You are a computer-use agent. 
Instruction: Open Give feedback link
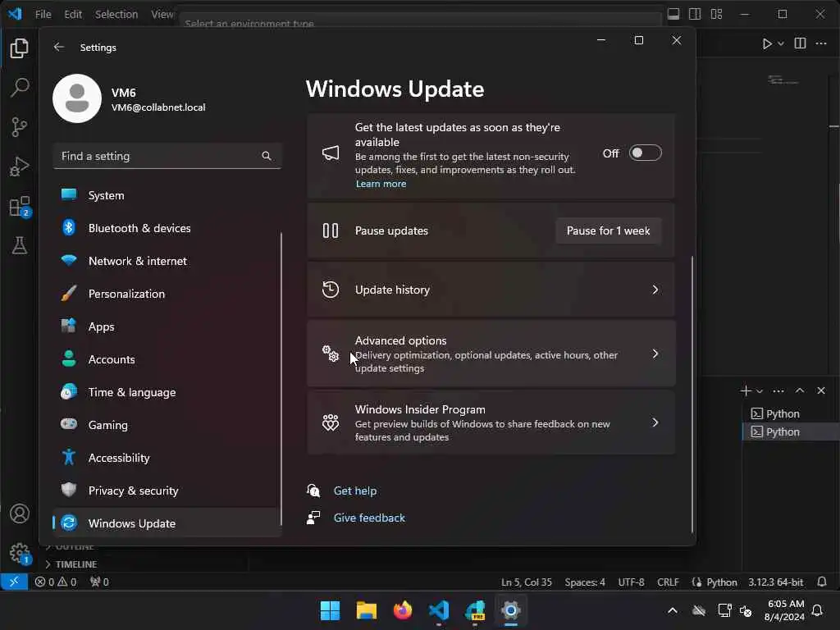(369, 518)
